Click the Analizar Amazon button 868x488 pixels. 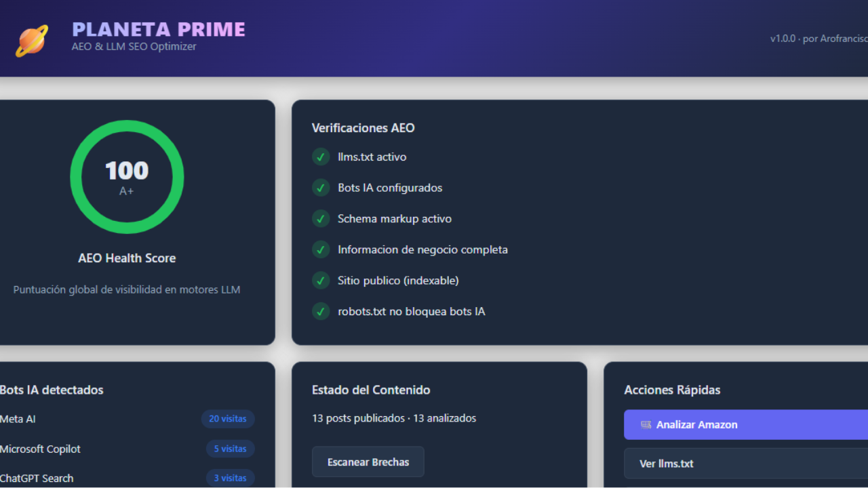tap(746, 425)
